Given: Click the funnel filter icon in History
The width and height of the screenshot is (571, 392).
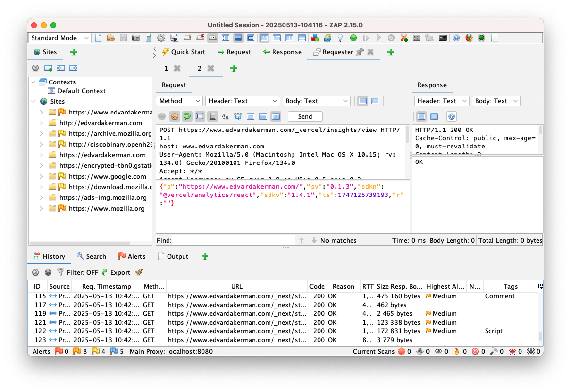Looking at the screenshot, I should pos(60,272).
